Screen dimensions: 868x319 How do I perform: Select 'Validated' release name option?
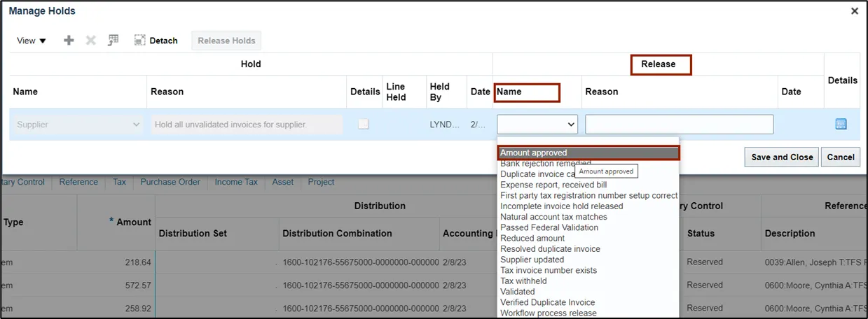[x=518, y=292]
